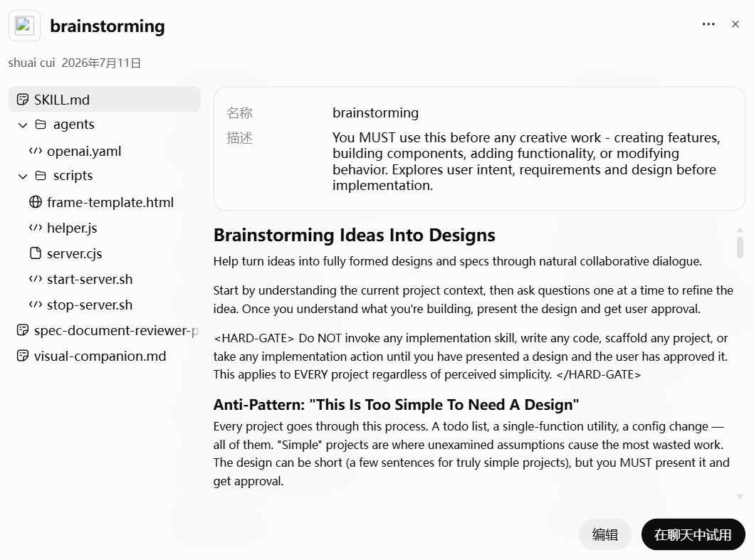This screenshot has width=754, height=560.
Task: Click the agents folder icon
Action: click(x=41, y=125)
